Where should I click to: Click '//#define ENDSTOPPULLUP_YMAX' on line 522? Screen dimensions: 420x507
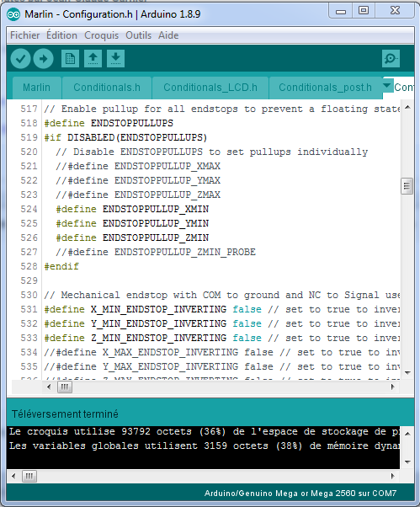(138, 181)
